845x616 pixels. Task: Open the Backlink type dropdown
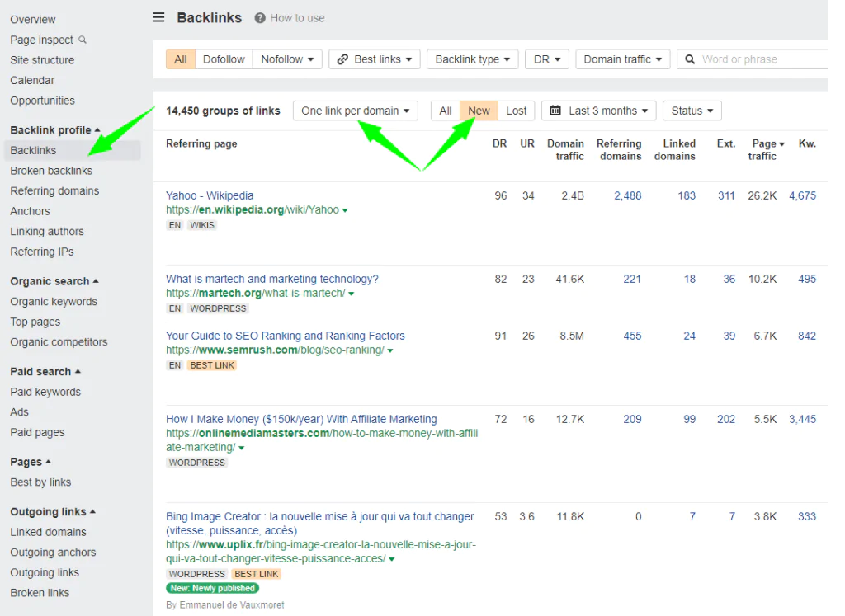point(472,59)
